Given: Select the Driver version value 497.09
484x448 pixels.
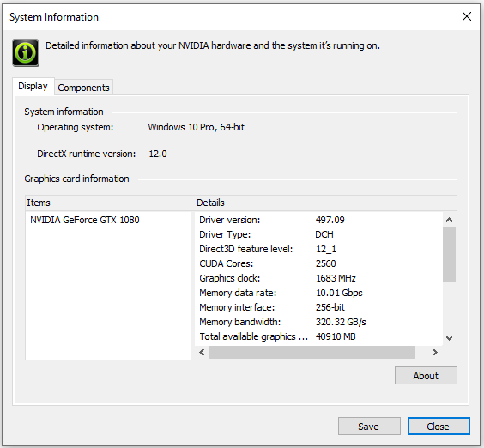Looking at the screenshot, I should point(330,220).
